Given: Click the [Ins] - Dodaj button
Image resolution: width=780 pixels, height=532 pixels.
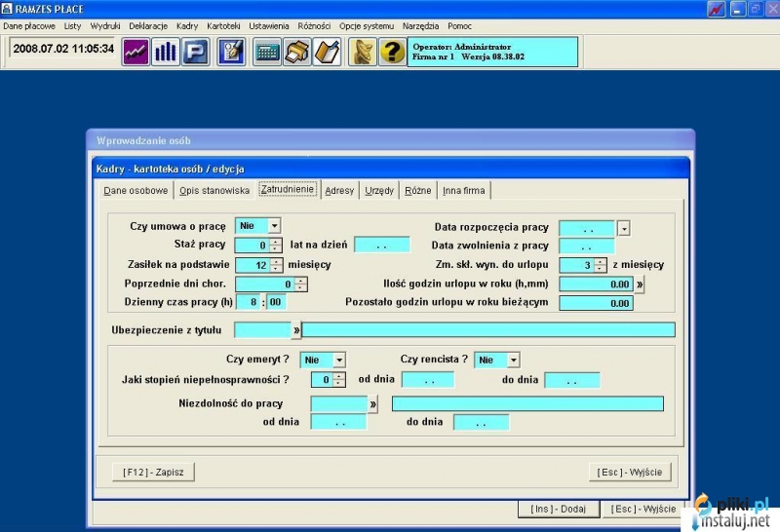Looking at the screenshot, I should (558, 509).
